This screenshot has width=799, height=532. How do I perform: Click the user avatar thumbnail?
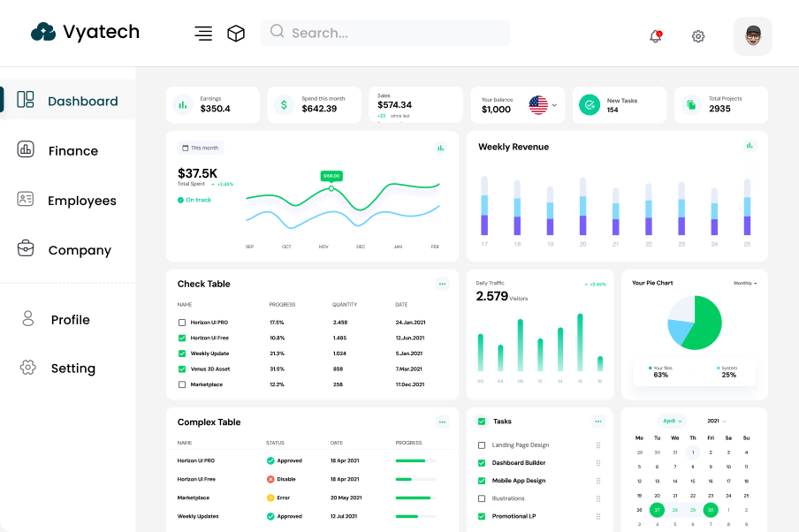753,36
